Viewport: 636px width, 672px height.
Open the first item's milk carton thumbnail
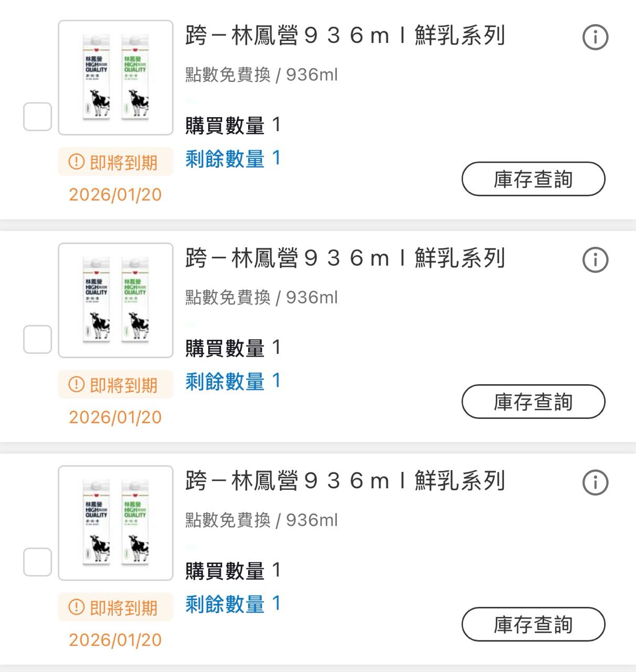(x=115, y=78)
